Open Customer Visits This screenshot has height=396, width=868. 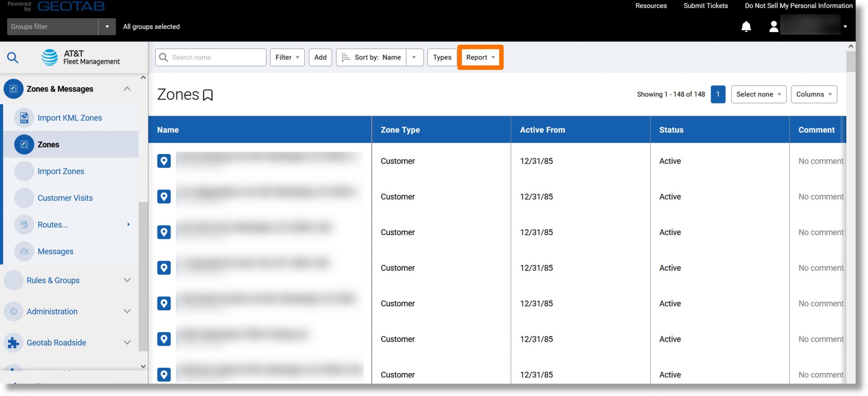65,198
